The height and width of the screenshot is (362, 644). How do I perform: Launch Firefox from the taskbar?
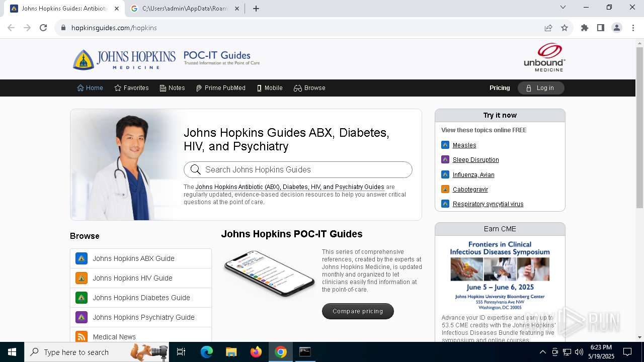[x=256, y=352]
